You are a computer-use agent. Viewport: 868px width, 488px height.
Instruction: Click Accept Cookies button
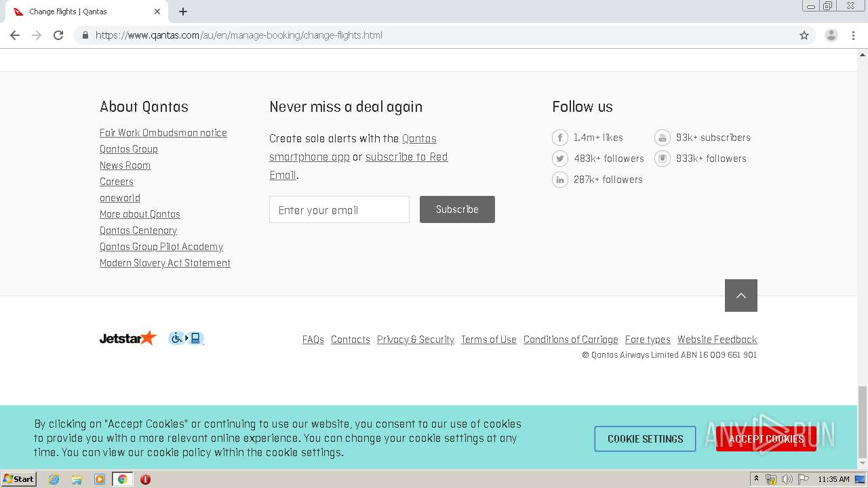tap(766, 439)
